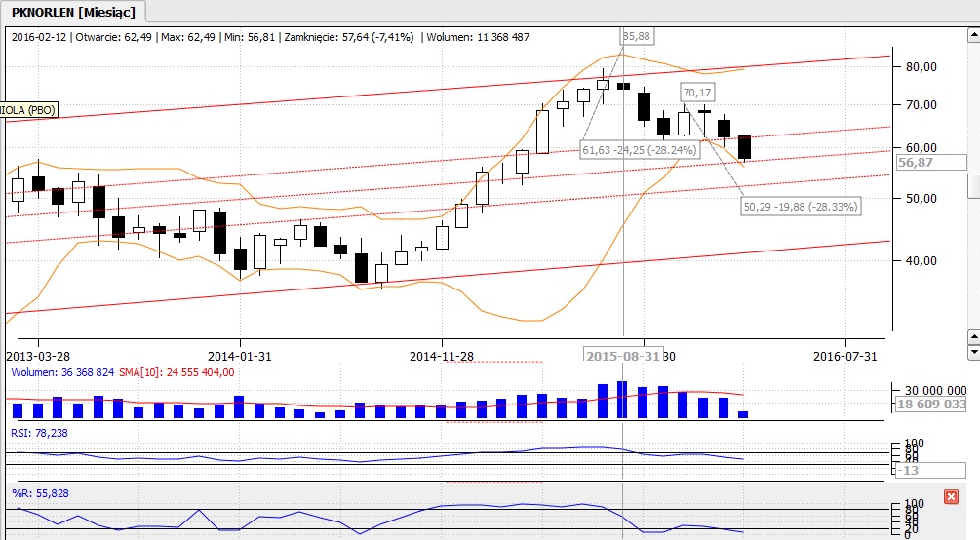Click the scrollbar down arrow below the price chart
The height and width of the screenshot is (540, 980).
point(974,352)
